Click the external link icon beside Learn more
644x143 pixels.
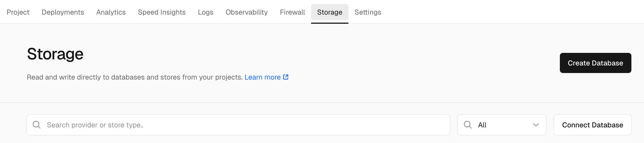286,77
